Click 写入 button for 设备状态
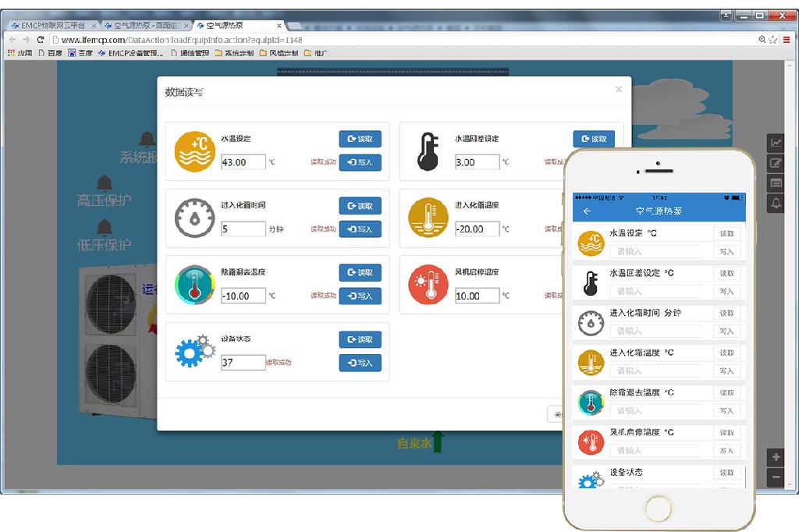The image size is (799, 532). pos(360,363)
